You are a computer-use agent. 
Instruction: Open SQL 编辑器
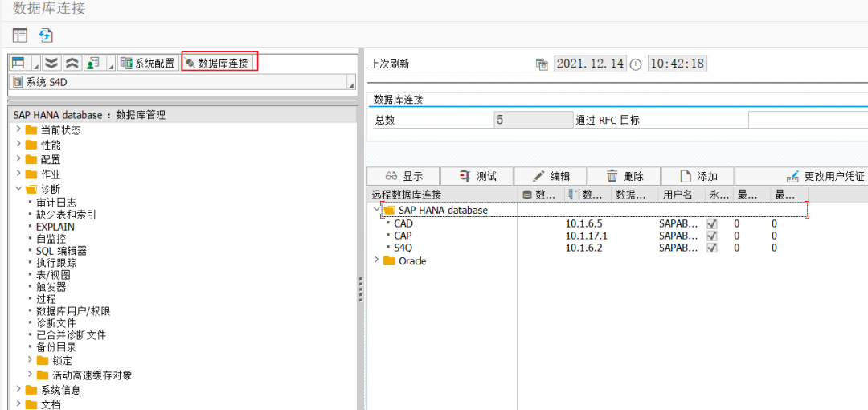click(x=61, y=251)
